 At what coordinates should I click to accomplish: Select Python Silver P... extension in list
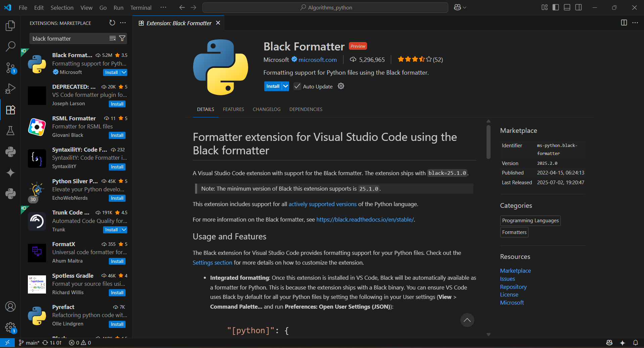[x=77, y=190]
